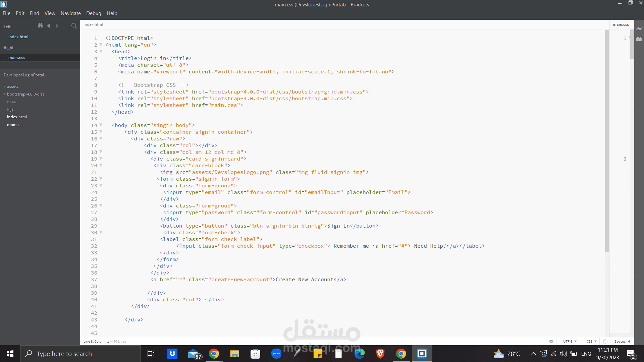The width and height of the screenshot is (644, 362).
Task: Collapse the code fold arrow on line 14
Action: (x=101, y=125)
